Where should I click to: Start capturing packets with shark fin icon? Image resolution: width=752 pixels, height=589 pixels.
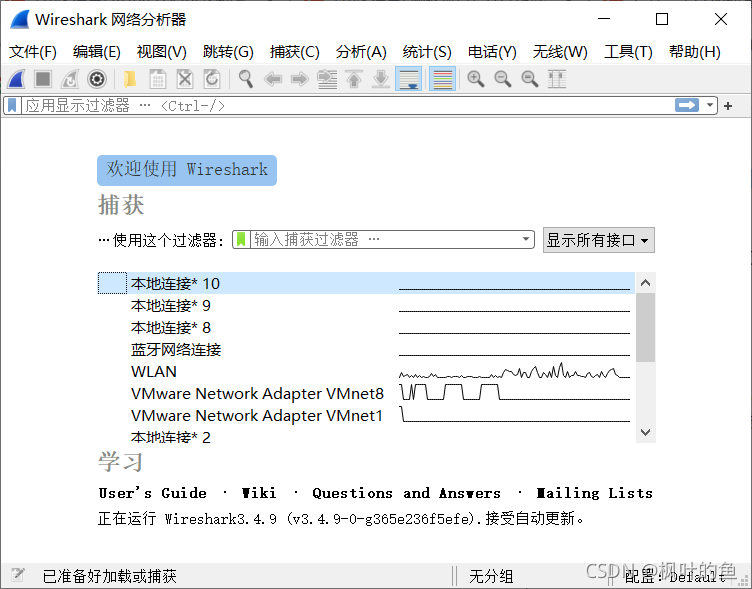click(16, 79)
